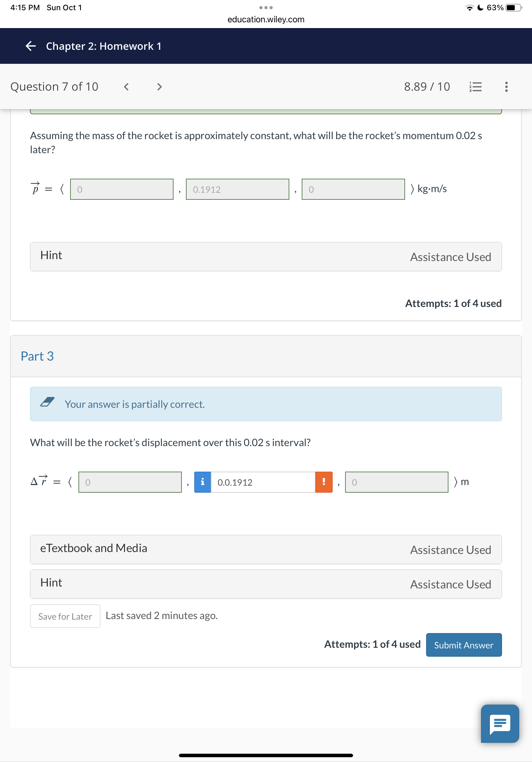The image size is (532, 762).
Task: Tap the iPad multitasking dots at top
Action: [x=266, y=7]
